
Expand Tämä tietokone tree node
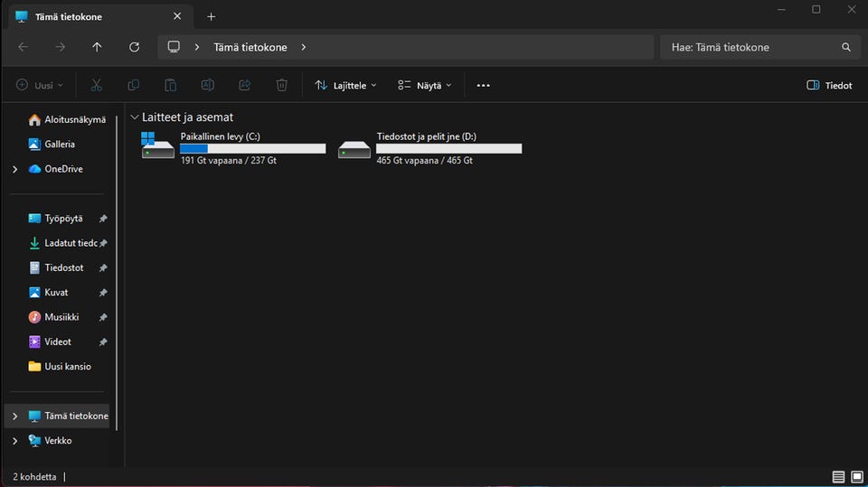(x=15, y=417)
